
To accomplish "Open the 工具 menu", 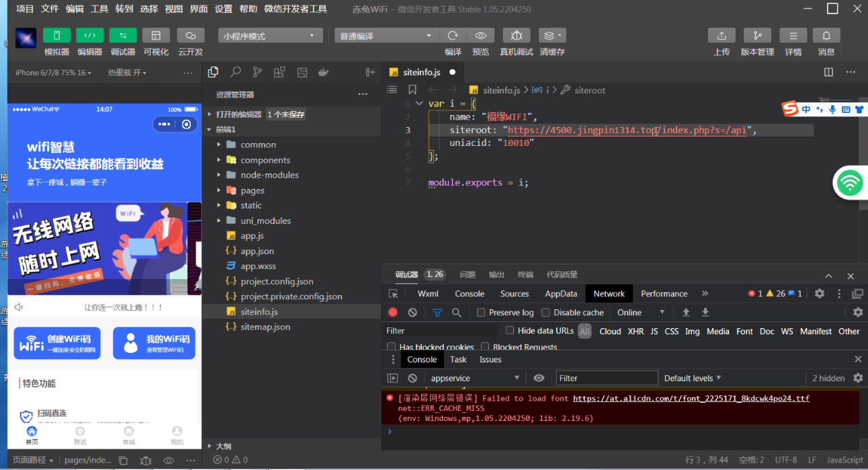I will click(x=99, y=9).
